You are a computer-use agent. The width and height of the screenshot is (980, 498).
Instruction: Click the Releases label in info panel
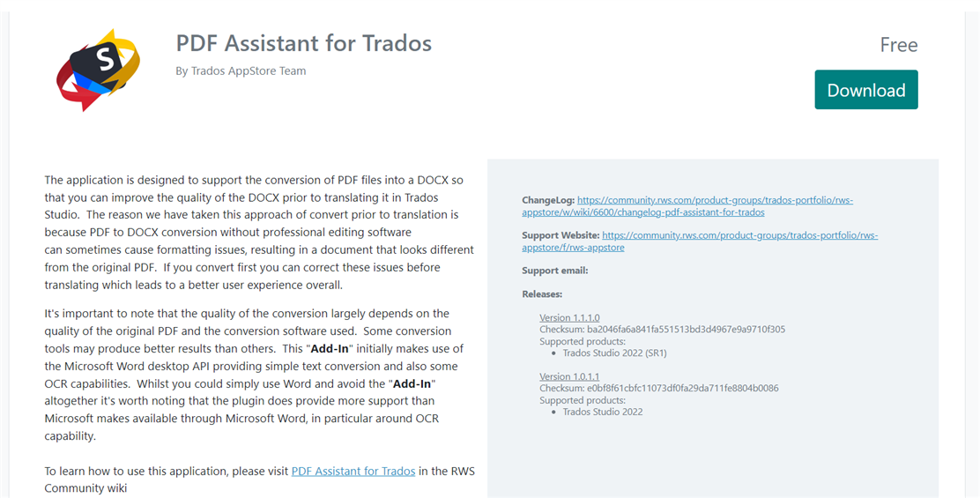pos(542,294)
